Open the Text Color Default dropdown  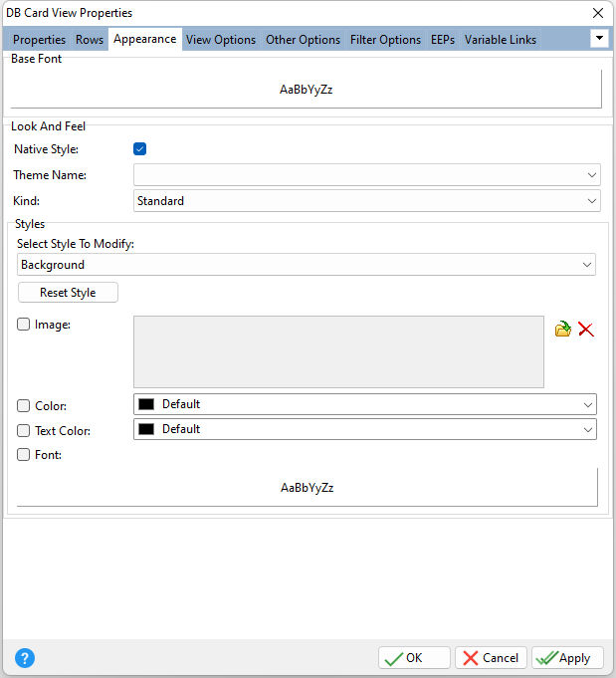365,429
